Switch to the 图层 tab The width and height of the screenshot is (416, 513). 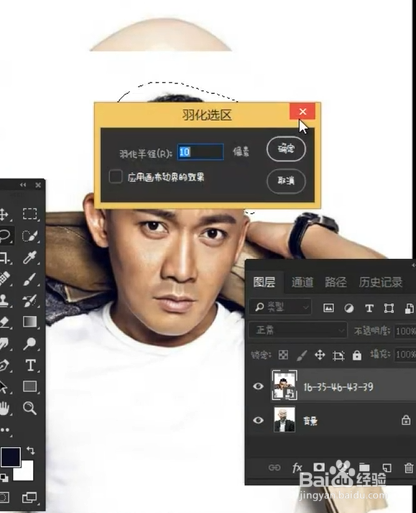pos(264,282)
